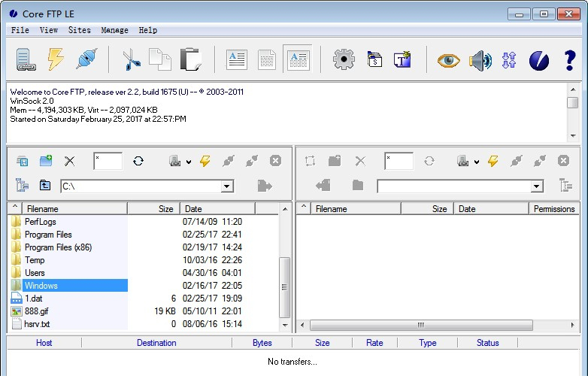Screen dimensions: 588x391
Task: Toggle the remote pane sort caret header
Action: tap(304, 208)
